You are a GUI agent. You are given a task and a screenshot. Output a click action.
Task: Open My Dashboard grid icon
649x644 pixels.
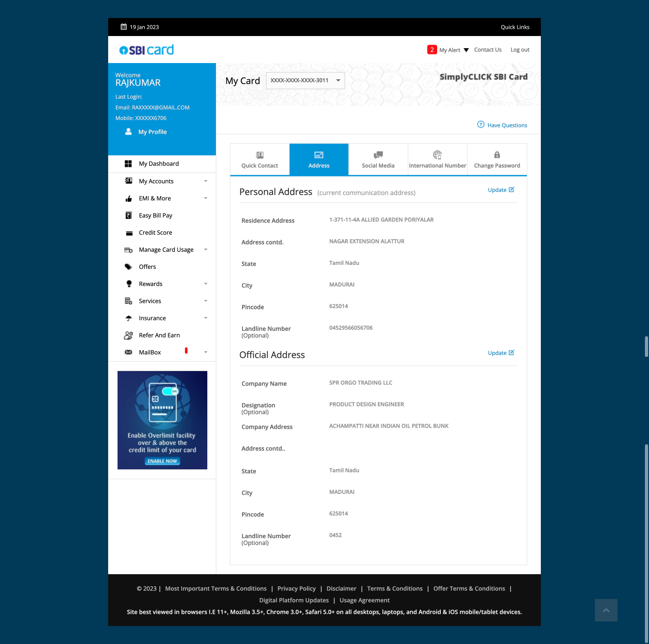tap(128, 163)
